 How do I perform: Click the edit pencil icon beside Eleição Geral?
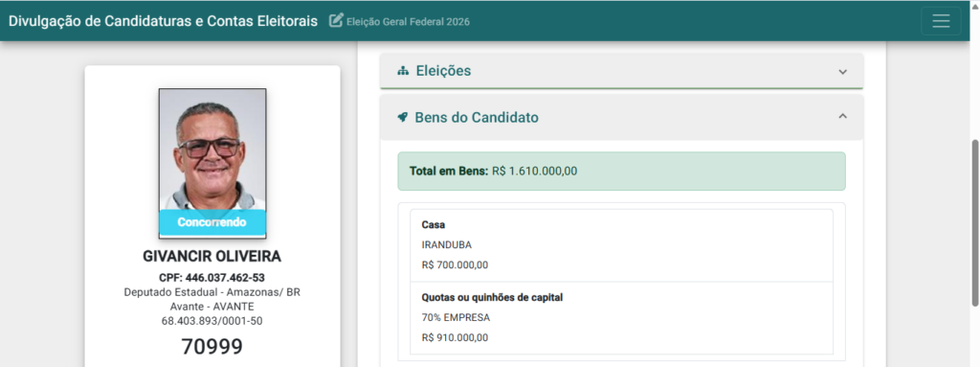click(336, 21)
